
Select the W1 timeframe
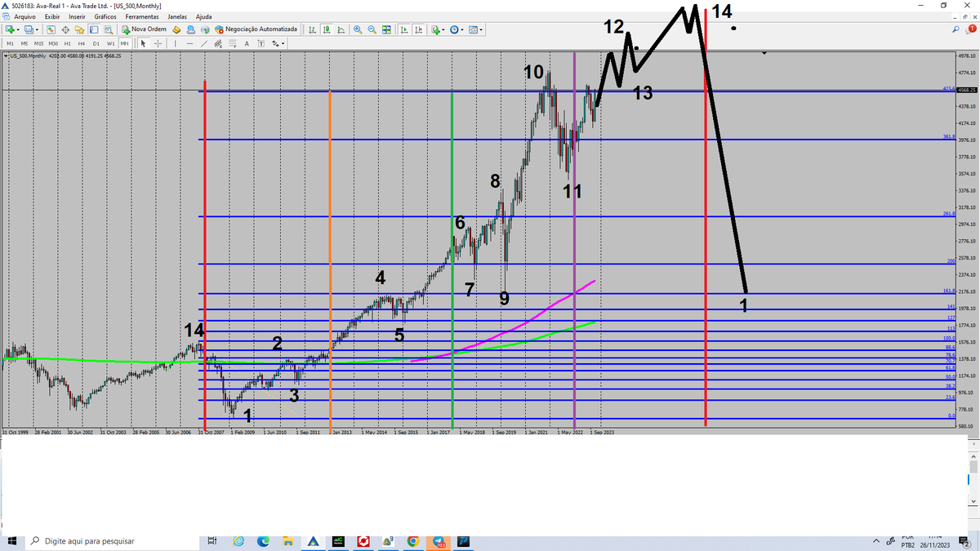[110, 42]
